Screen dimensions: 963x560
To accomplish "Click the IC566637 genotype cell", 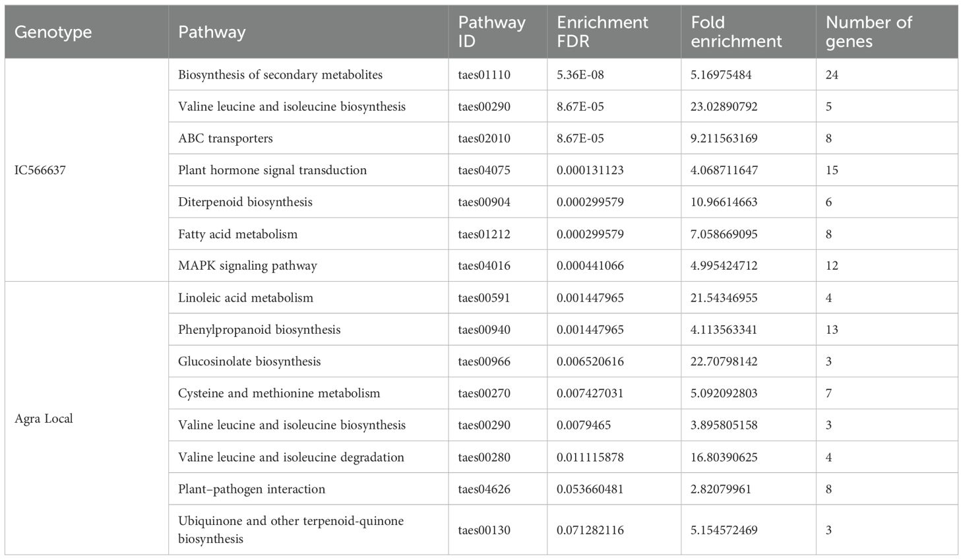I will (x=40, y=170).
